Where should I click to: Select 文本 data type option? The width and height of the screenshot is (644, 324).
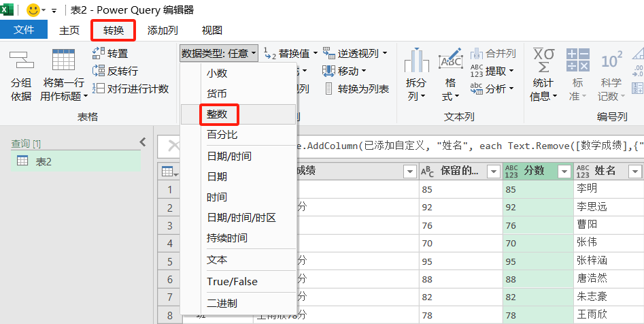tap(238, 260)
